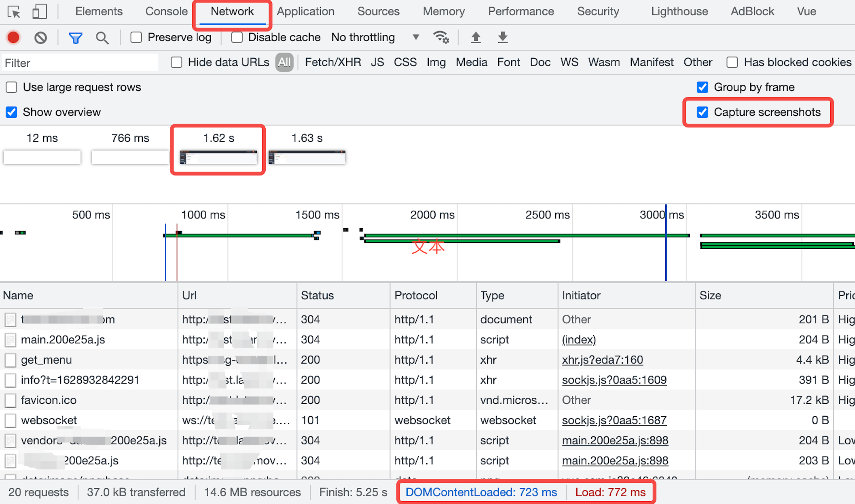Switch to the Console tab
Viewport: 855px width, 504px height.
[166, 11]
